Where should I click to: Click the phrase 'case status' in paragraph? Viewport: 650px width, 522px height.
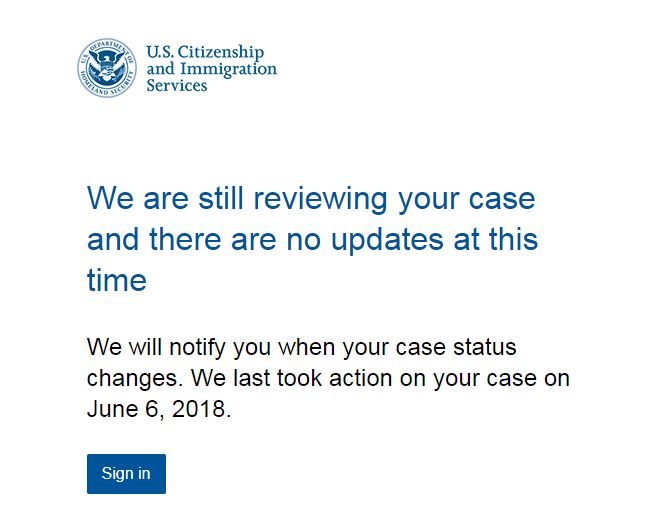click(456, 347)
